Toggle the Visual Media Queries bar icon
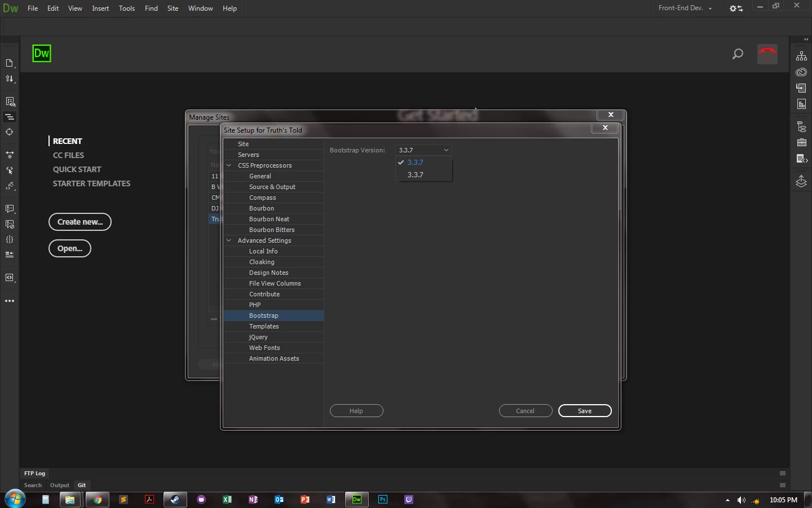812x508 pixels. click(x=10, y=117)
